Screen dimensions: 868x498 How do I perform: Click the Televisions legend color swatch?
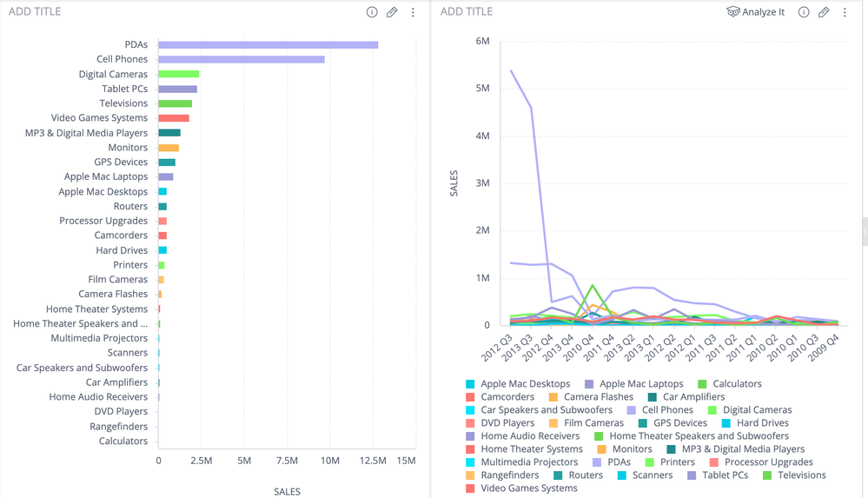click(x=767, y=475)
